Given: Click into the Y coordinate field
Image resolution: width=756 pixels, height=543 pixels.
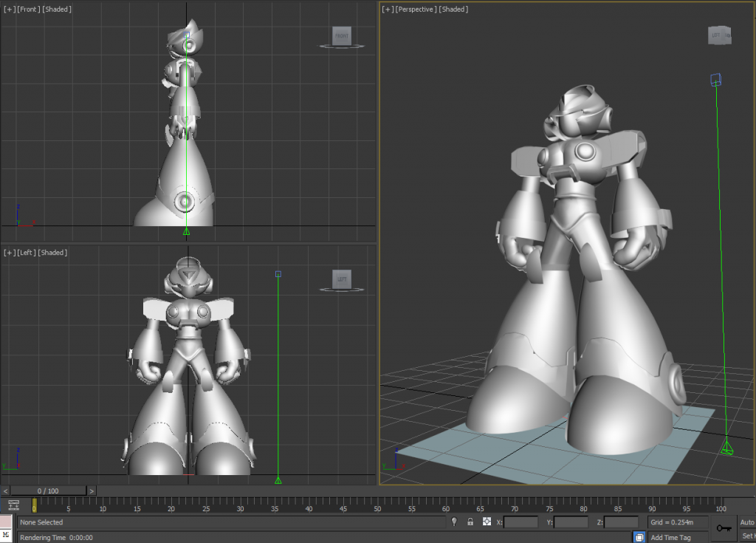Looking at the screenshot, I should pyautogui.click(x=571, y=522).
